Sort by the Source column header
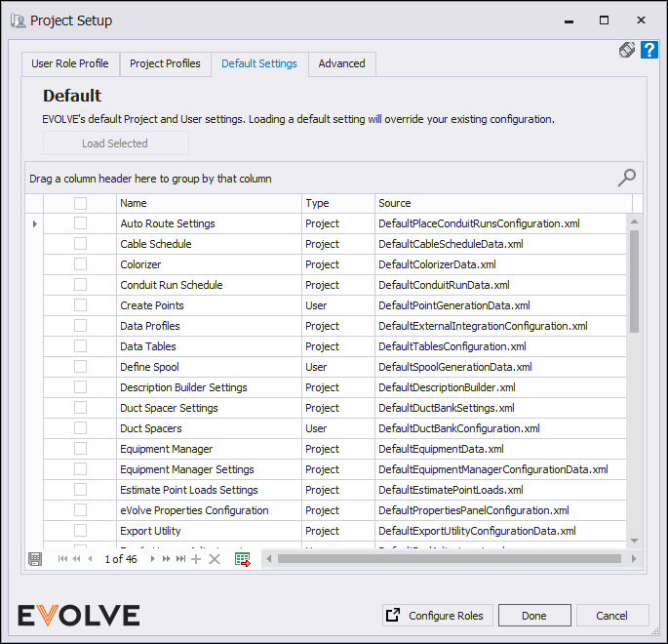Screen dimensions: 668x644 pyautogui.click(x=503, y=203)
